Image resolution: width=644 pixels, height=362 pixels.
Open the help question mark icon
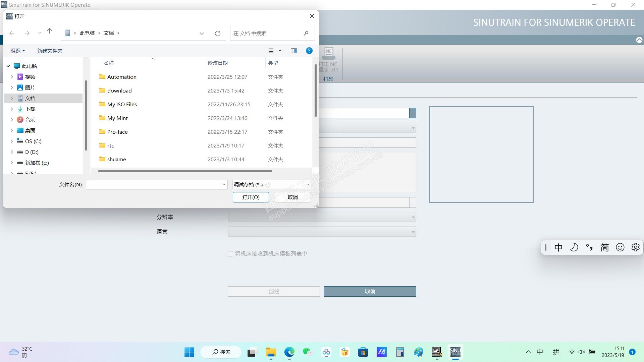point(309,51)
